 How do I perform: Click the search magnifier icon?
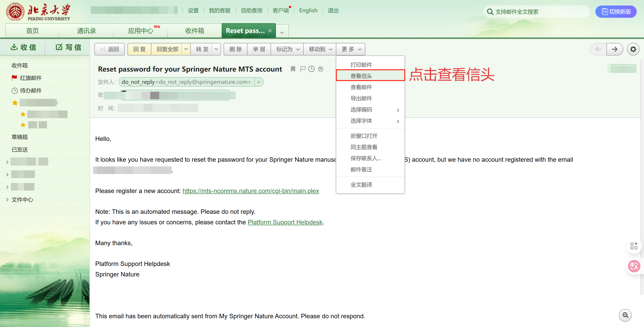click(490, 12)
